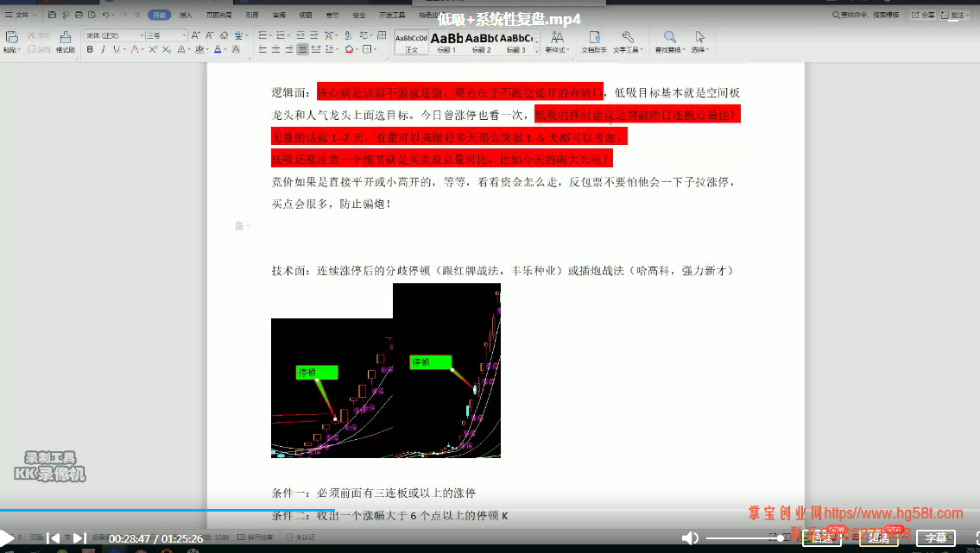The height and width of the screenshot is (553, 980).
Task: Toggle Bold formatting
Action: tap(90, 49)
